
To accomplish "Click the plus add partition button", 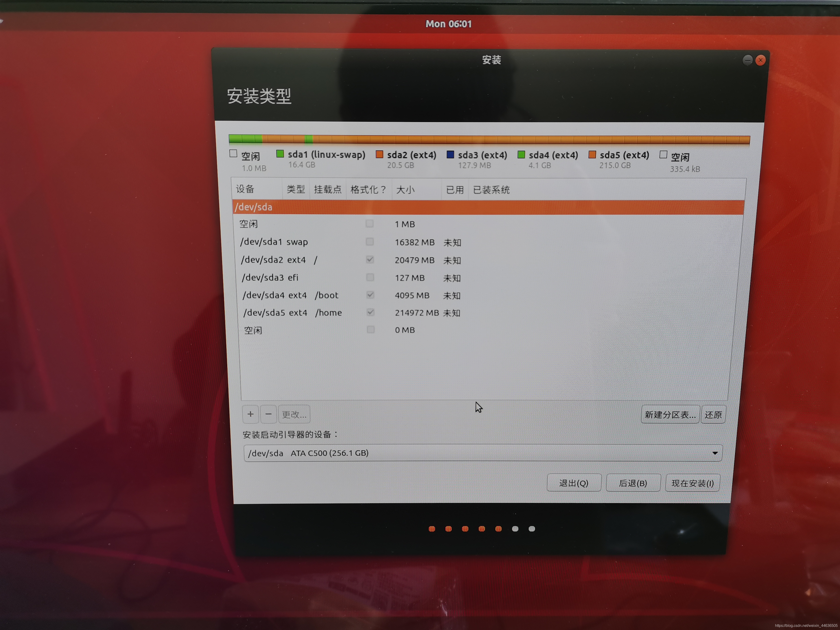I will click(x=250, y=414).
